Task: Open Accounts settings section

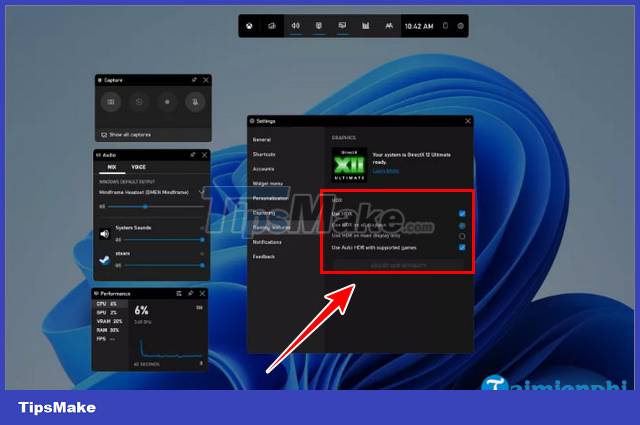Action: point(263,169)
